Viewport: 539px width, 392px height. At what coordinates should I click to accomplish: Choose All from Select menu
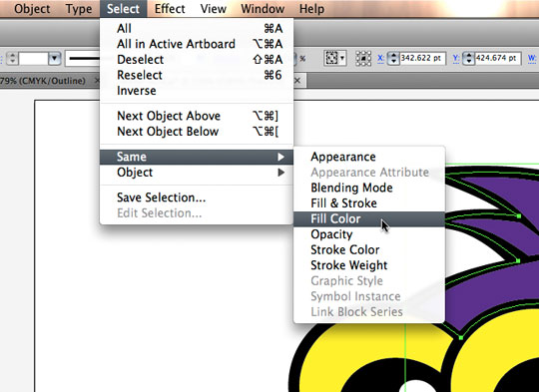pos(197,29)
